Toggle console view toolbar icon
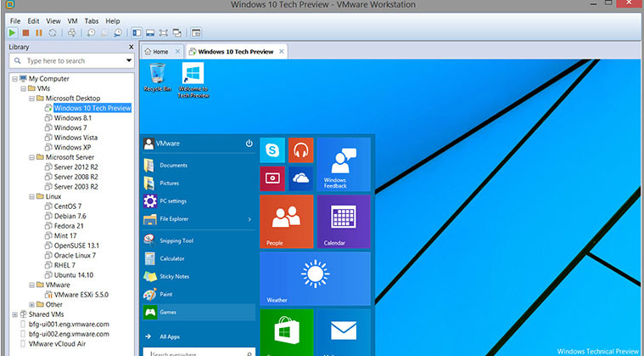The height and width of the screenshot is (356, 644). [x=197, y=33]
